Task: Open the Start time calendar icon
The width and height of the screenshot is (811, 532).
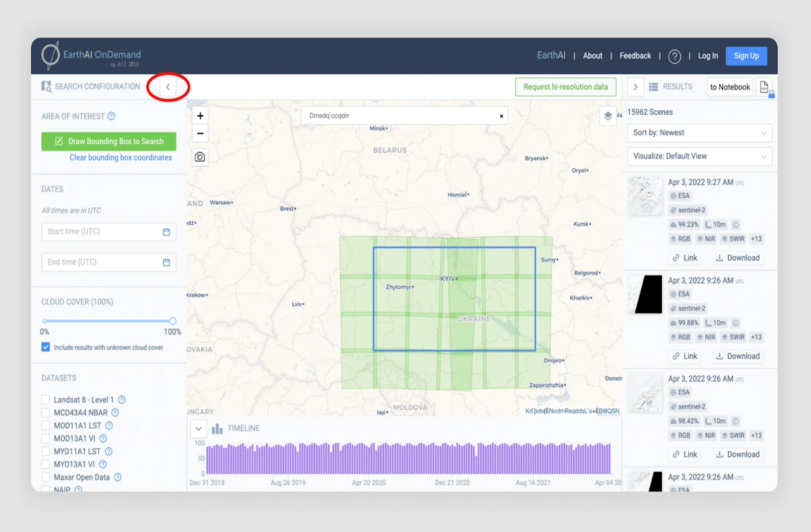Action: click(166, 232)
